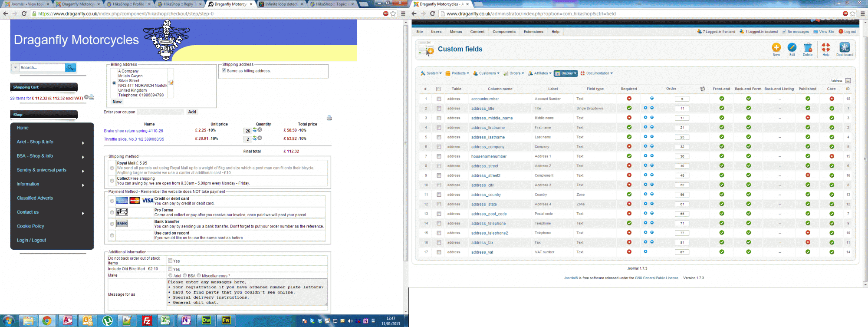Click the left browser vertical scrollbar
This screenshot has height=327, width=868.
tap(406, 143)
